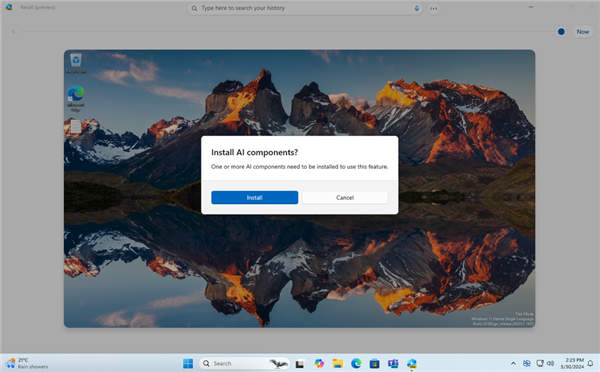
Task: Open Microsoft Edge from the taskbar
Action: click(x=356, y=363)
